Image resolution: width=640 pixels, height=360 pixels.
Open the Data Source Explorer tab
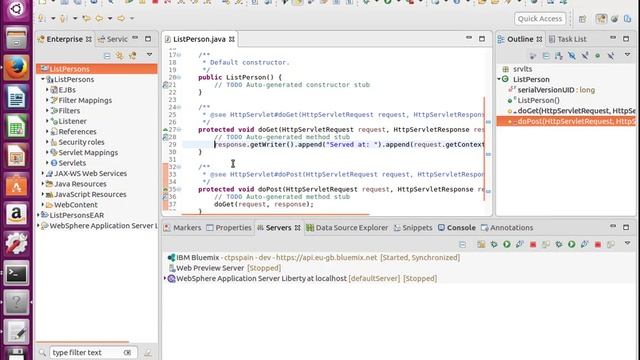pyautogui.click(x=347, y=228)
